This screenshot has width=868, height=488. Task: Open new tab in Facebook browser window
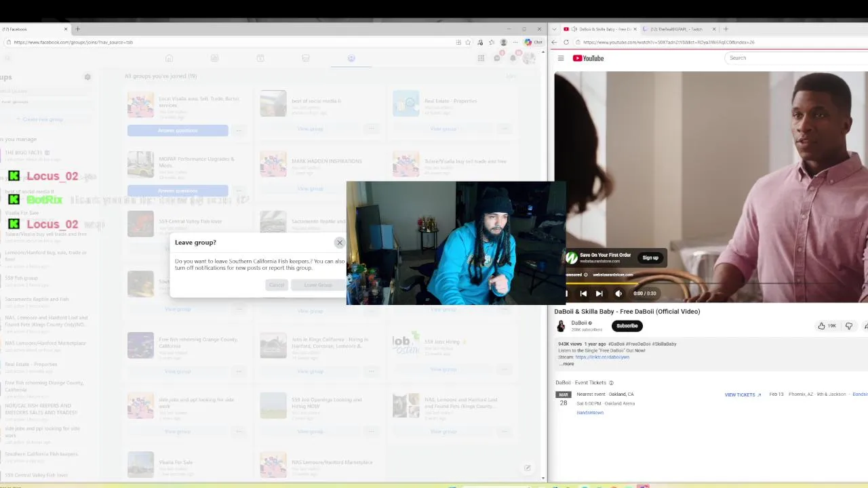click(x=77, y=29)
